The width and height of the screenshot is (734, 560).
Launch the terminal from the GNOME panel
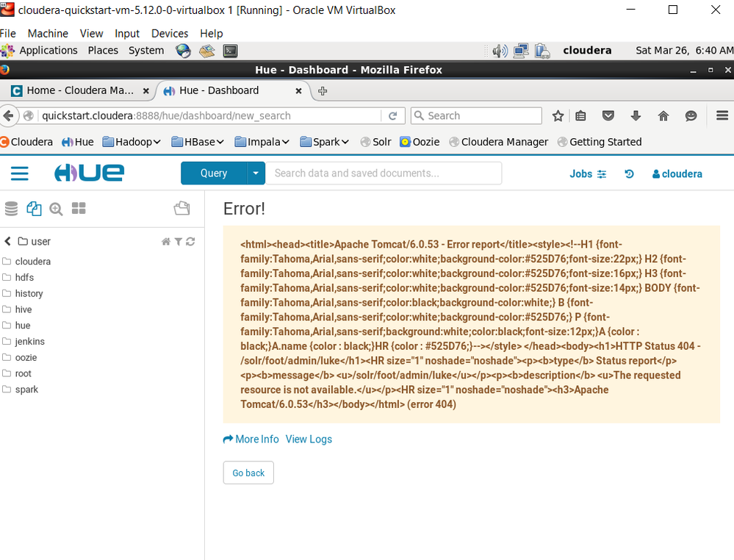(230, 51)
